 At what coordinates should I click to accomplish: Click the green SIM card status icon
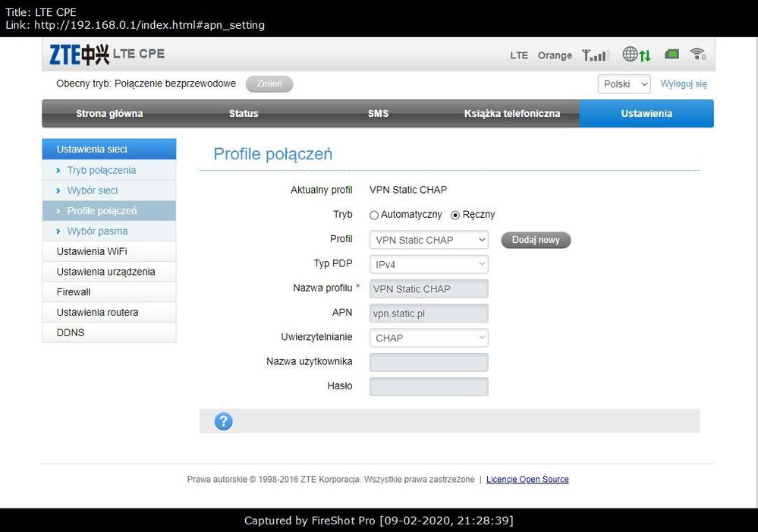(x=672, y=55)
